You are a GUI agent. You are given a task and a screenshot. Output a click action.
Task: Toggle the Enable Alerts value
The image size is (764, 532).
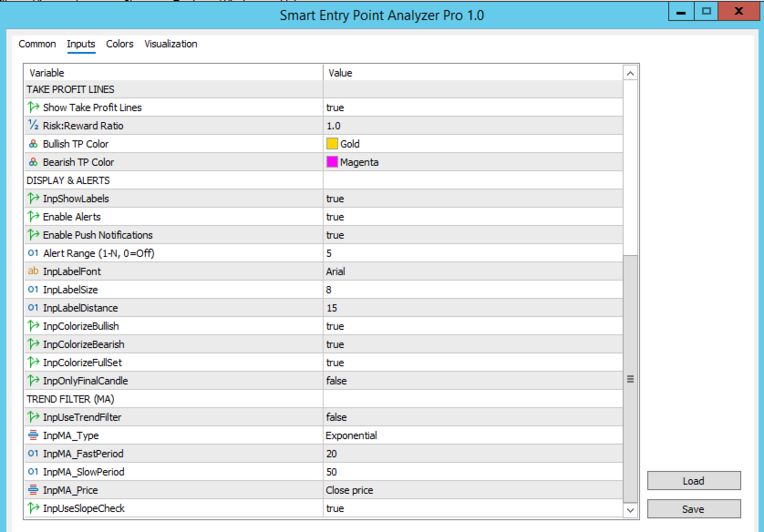[472, 217]
